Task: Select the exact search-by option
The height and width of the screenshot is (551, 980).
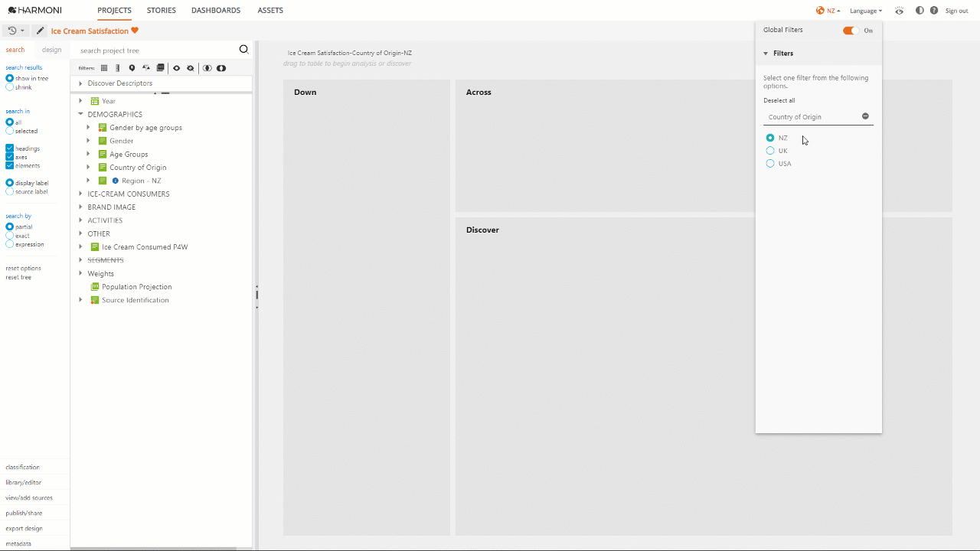Action: point(10,236)
